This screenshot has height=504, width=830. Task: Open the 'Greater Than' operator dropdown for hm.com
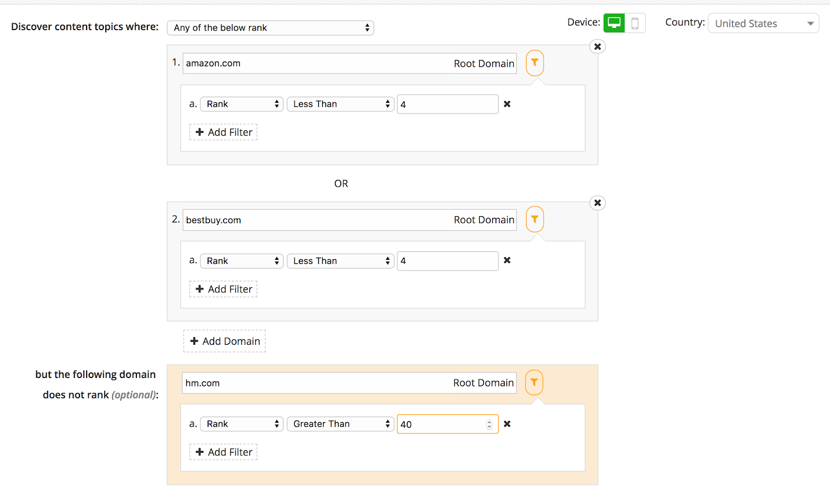click(x=340, y=424)
